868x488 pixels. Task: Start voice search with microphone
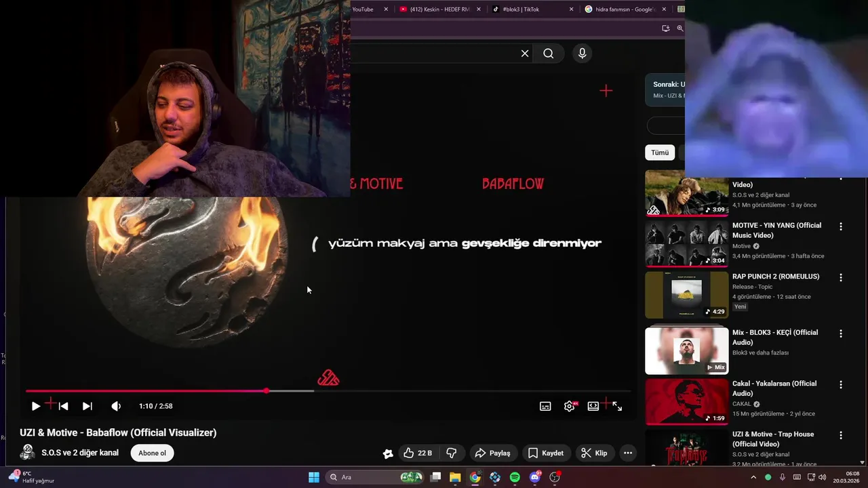582,54
